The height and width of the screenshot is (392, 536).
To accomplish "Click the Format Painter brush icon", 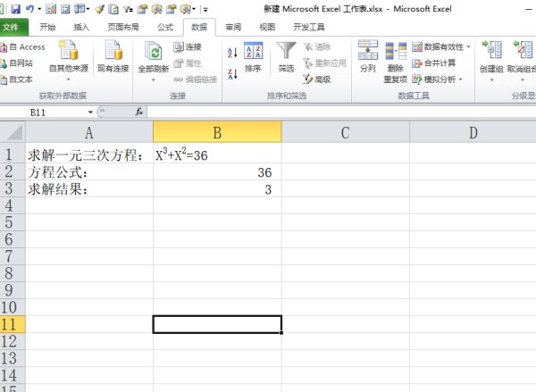I will [99, 9].
